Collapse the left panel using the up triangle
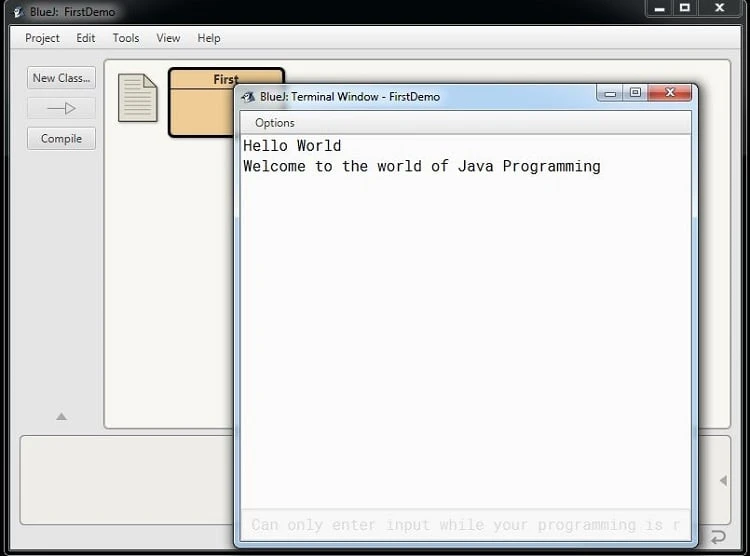This screenshot has height=556, width=750. click(61, 416)
